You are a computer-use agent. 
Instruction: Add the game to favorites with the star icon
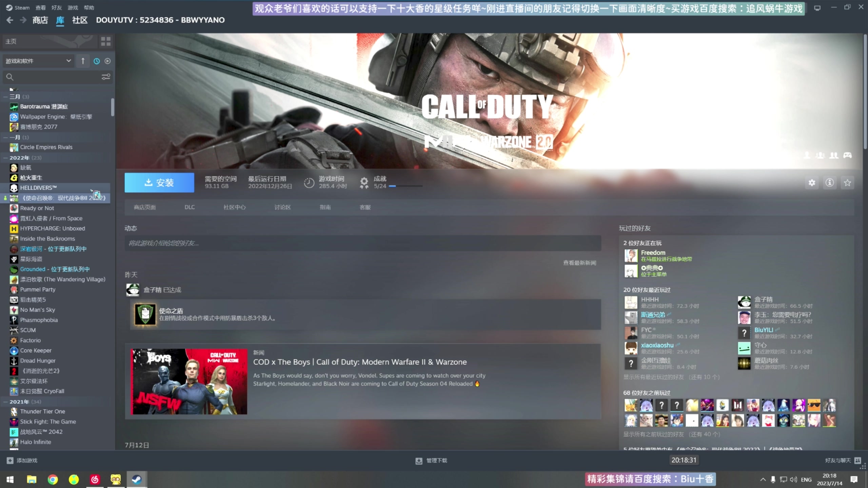847,183
